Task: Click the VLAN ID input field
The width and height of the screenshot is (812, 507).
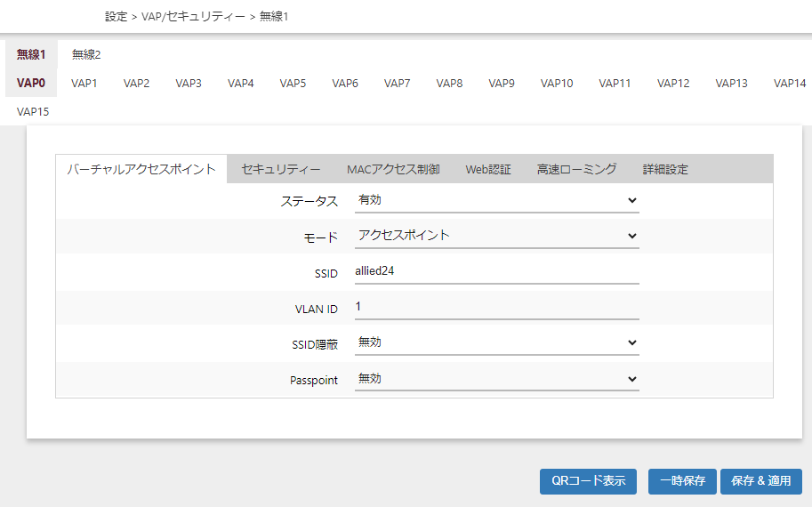Action: pyautogui.click(x=496, y=307)
